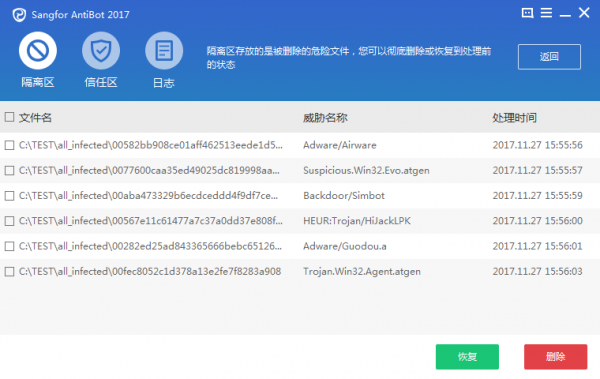The width and height of the screenshot is (600, 379).
Task: Click the 返回 back button
Action: pos(549,57)
